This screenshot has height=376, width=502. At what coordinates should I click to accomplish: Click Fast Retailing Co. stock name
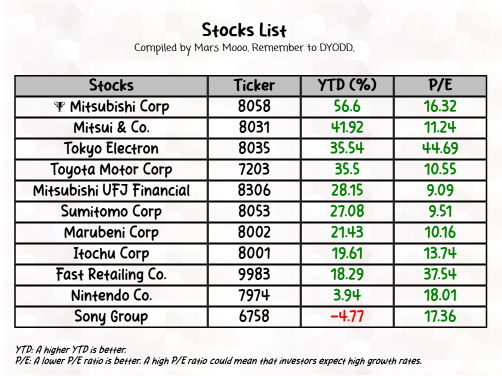click(x=111, y=274)
